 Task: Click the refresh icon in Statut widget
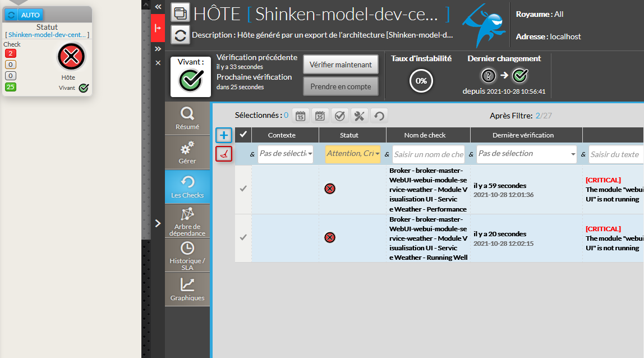coord(11,15)
